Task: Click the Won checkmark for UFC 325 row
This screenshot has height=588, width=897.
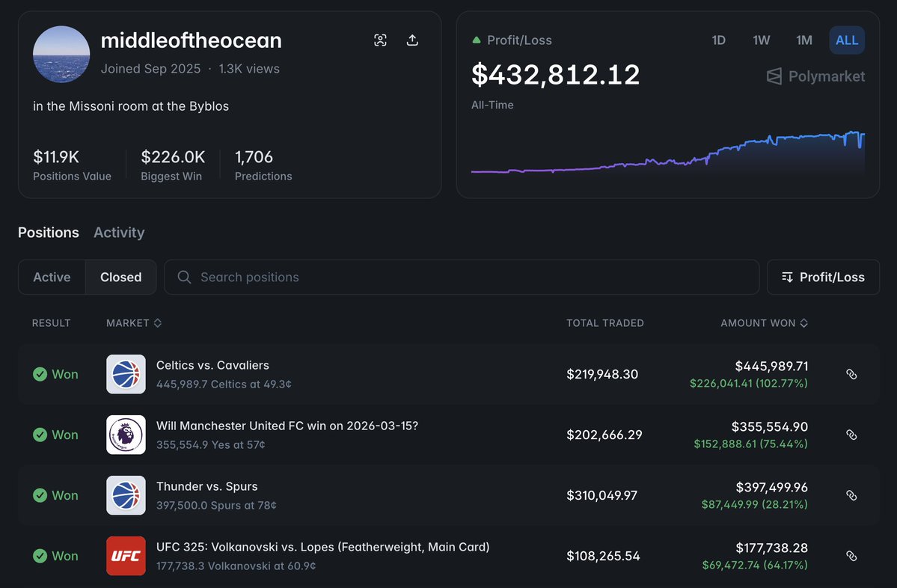Action: click(x=40, y=556)
